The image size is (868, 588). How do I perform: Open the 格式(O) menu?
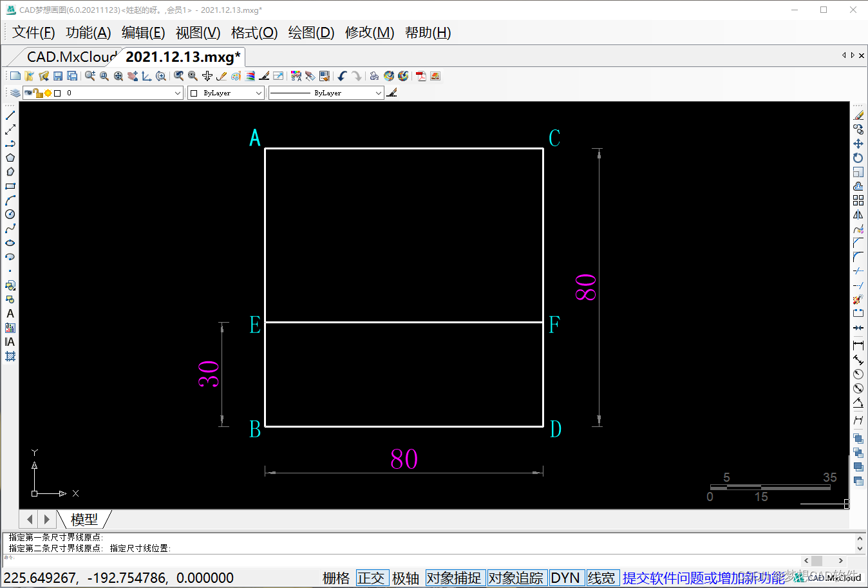tap(254, 32)
